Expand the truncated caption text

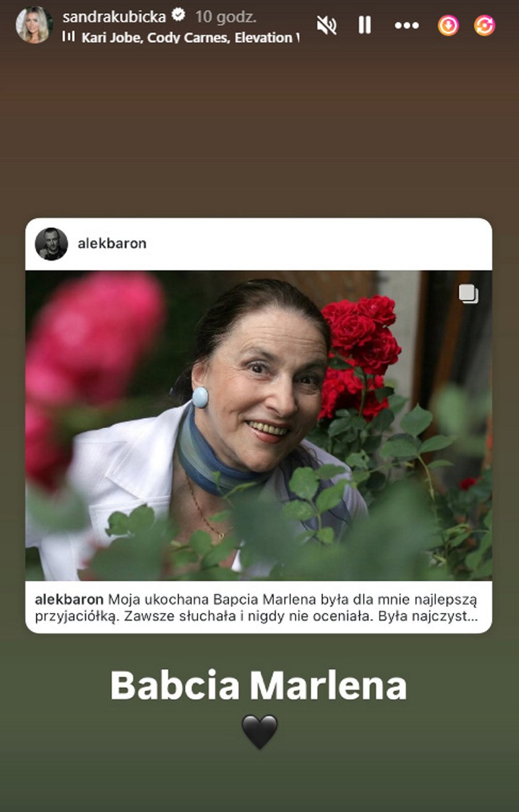tap(256, 608)
